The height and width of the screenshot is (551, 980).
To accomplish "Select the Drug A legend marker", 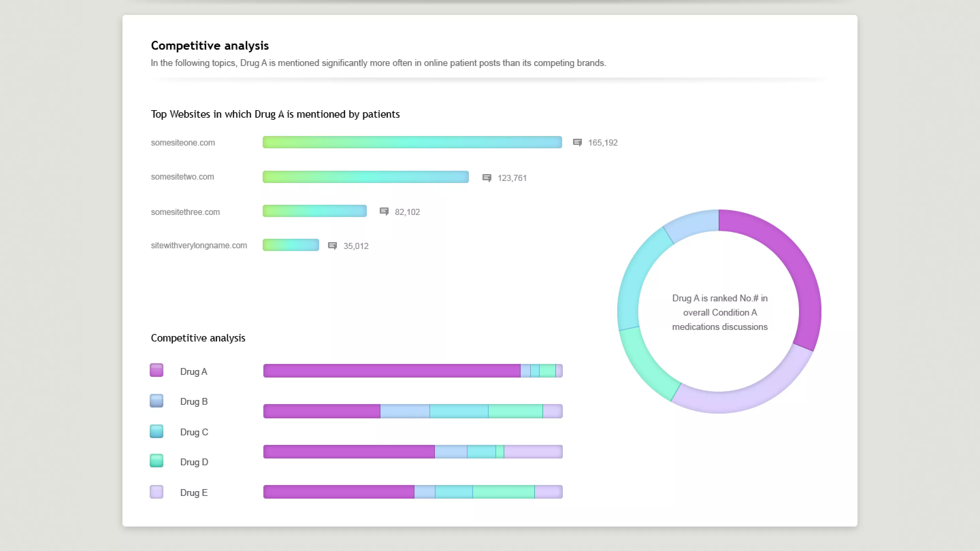I will [157, 370].
